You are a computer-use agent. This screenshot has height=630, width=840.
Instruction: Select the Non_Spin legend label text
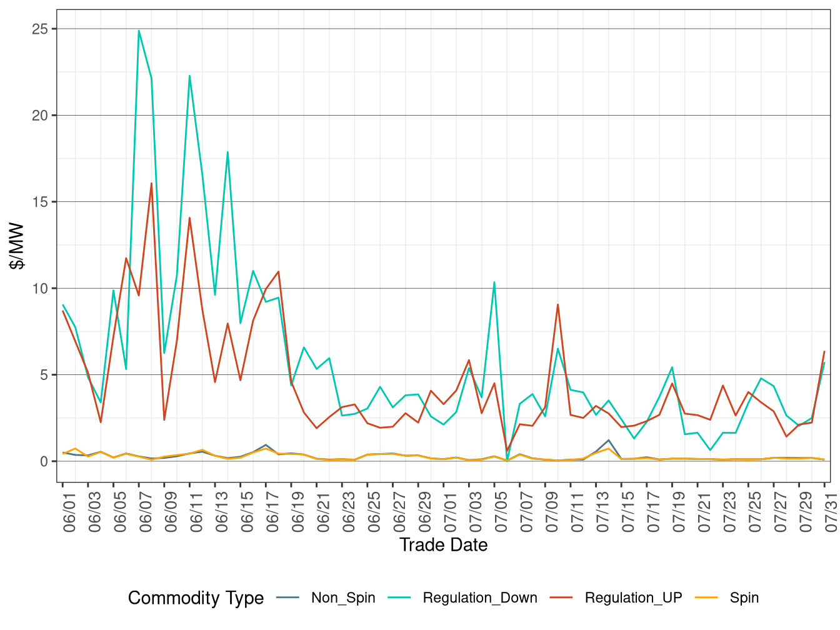(343, 598)
